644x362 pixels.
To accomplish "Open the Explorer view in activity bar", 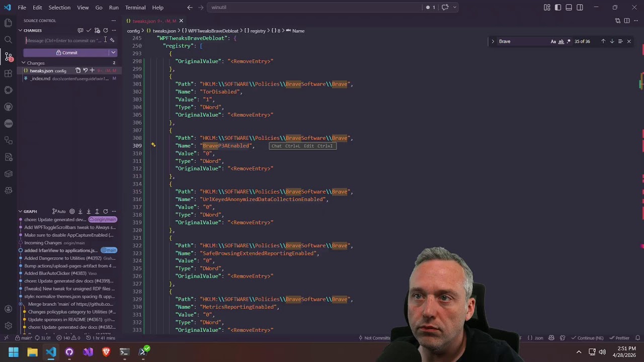I will (x=8, y=23).
